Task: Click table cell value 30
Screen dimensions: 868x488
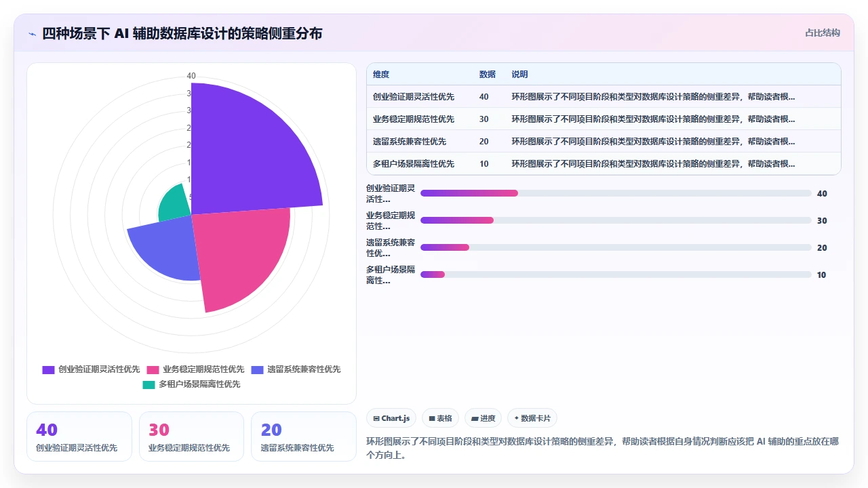Action: click(484, 119)
